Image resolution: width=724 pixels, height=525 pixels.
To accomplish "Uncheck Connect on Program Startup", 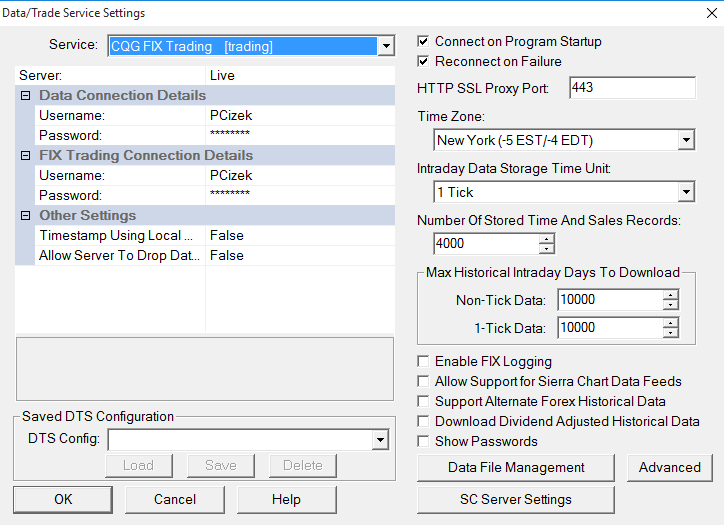I will click(424, 42).
